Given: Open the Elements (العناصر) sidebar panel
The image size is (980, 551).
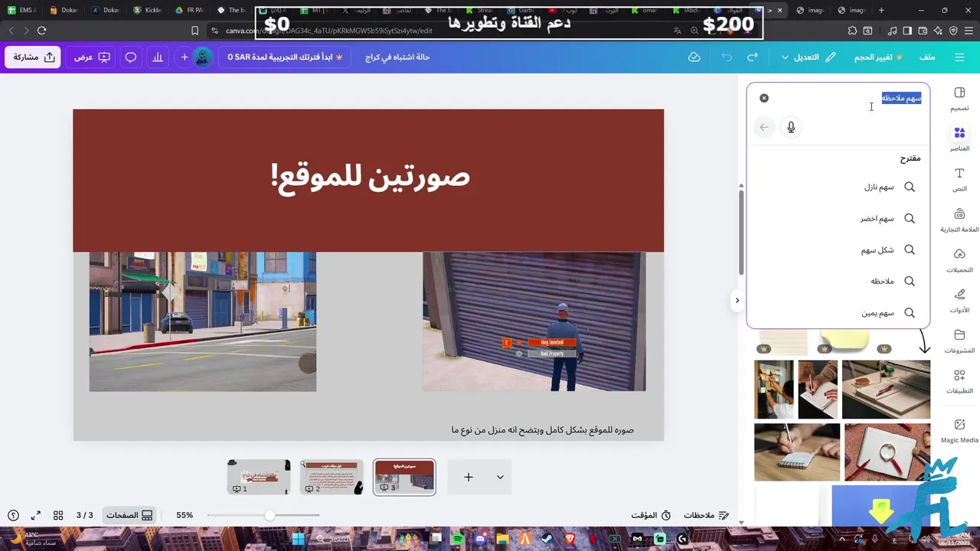Looking at the screenshot, I should pos(959,139).
